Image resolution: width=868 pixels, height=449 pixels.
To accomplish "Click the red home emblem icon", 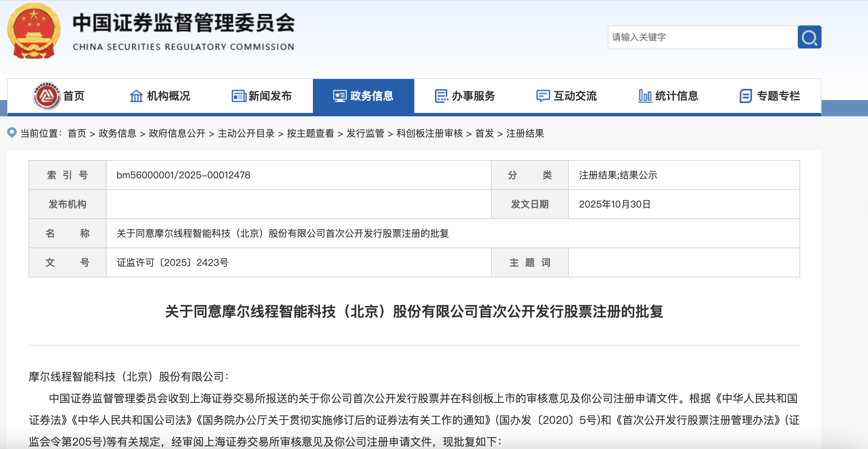I will tap(46, 96).
